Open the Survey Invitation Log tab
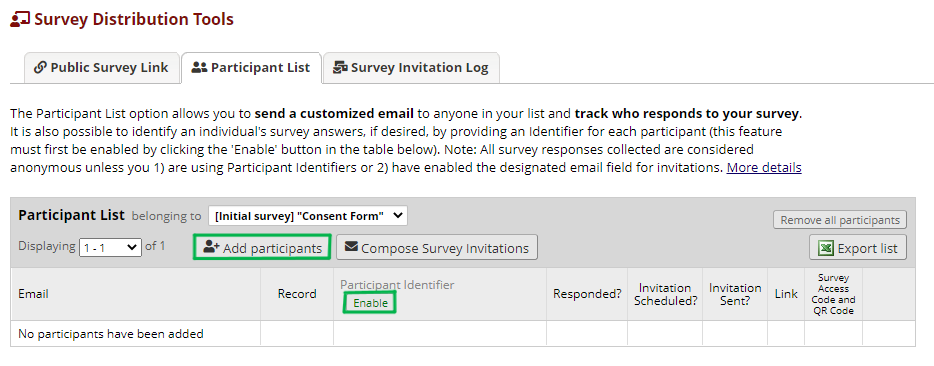Screen dimensions: 934x366 tap(411, 67)
